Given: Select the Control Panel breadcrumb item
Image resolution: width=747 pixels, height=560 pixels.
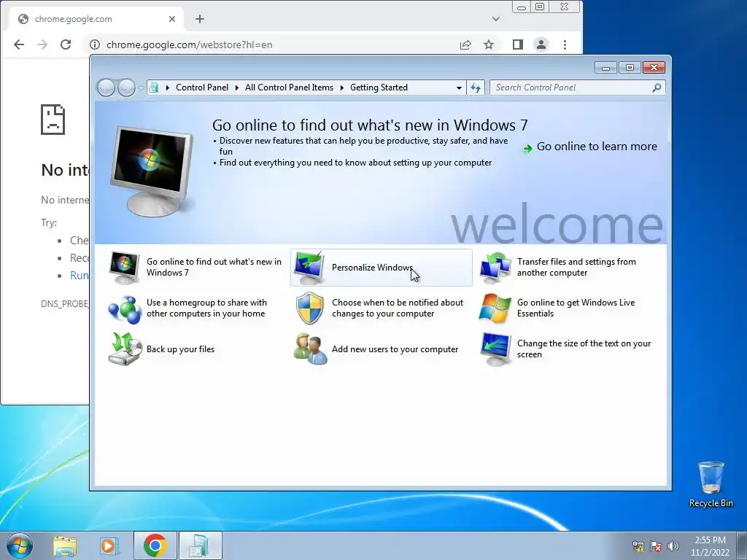Looking at the screenshot, I should pyautogui.click(x=202, y=87).
